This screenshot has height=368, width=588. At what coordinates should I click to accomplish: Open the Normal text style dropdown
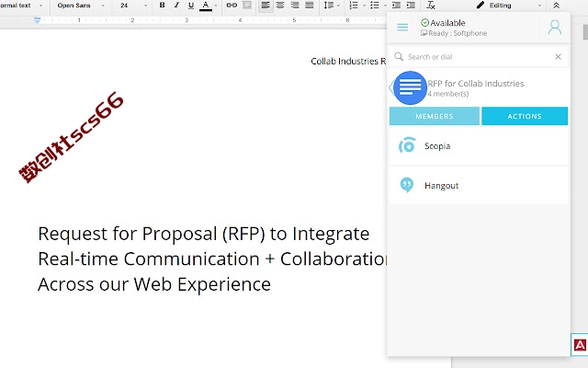pos(21,6)
